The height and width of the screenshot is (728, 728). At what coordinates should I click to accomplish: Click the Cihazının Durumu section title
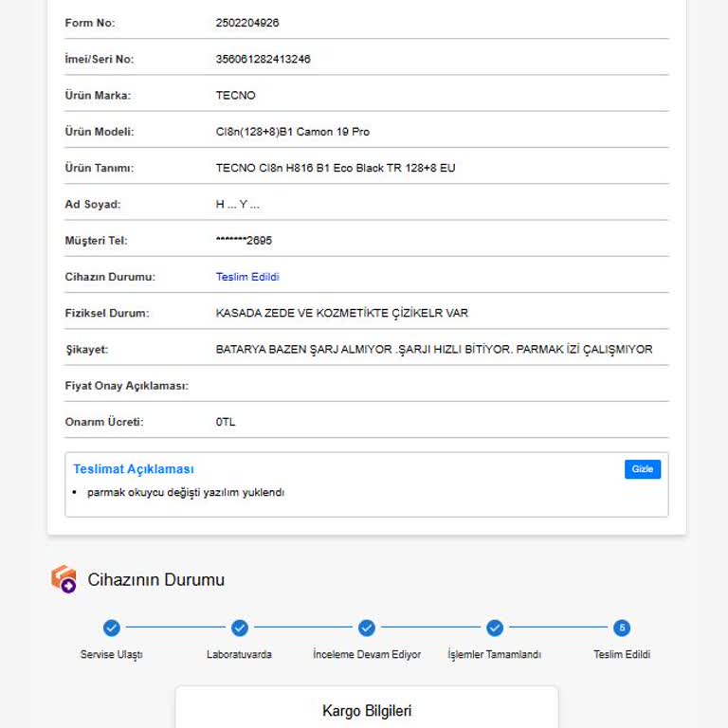pyautogui.click(x=155, y=579)
